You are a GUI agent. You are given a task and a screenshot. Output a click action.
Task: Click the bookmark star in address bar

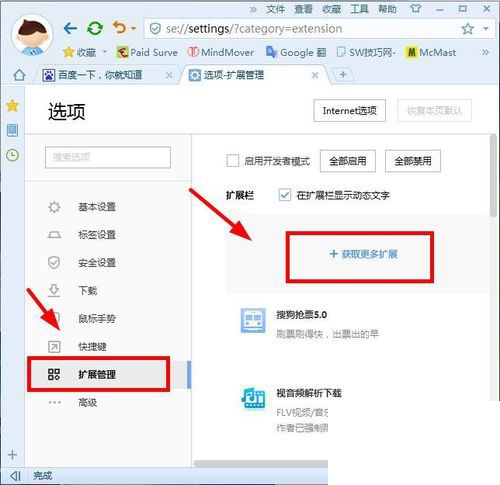[x=467, y=29]
